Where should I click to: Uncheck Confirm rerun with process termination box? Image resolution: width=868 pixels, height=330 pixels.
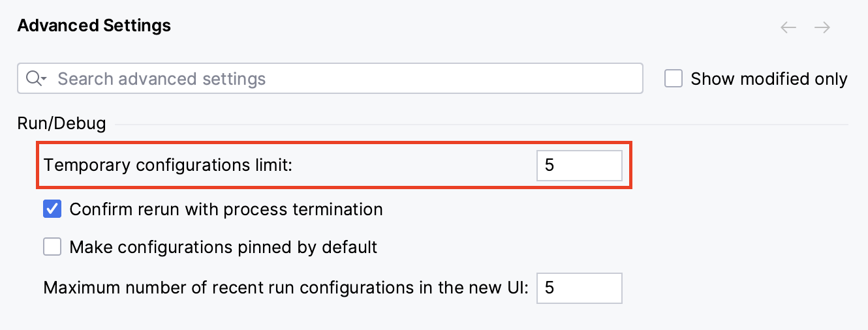52,209
